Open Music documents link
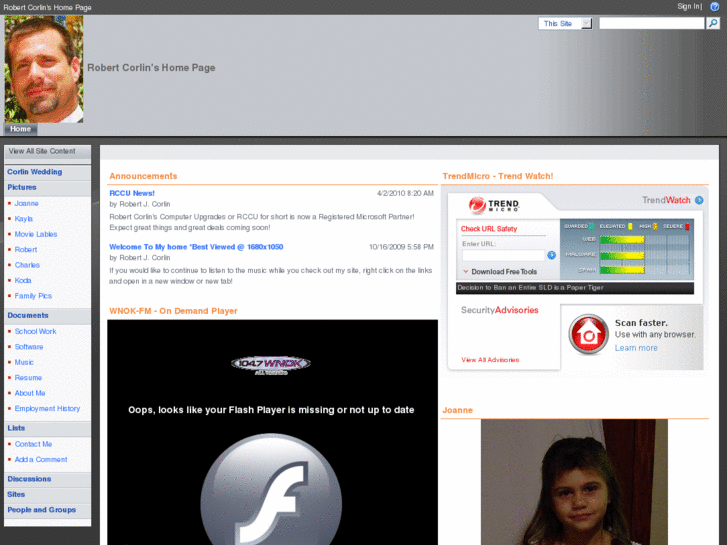This screenshot has width=727, height=545. tap(24, 362)
